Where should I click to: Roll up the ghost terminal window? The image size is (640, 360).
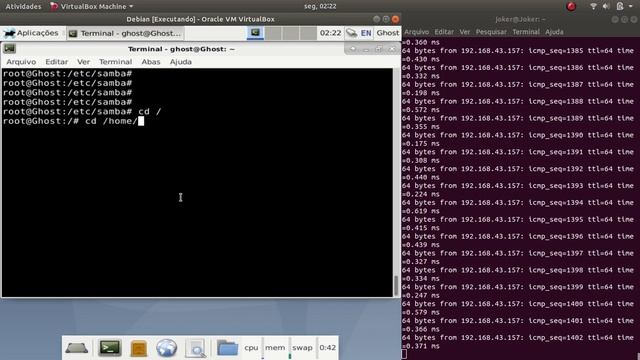click(353, 49)
